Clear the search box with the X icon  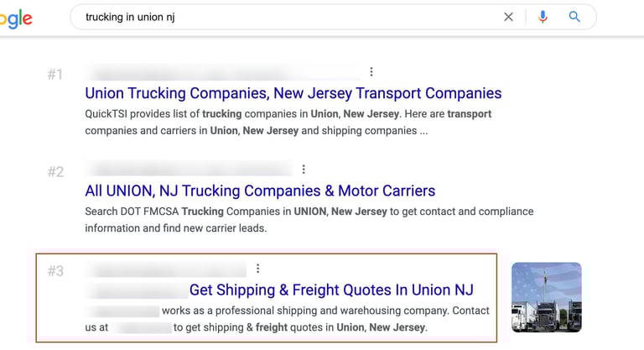pyautogui.click(x=508, y=17)
